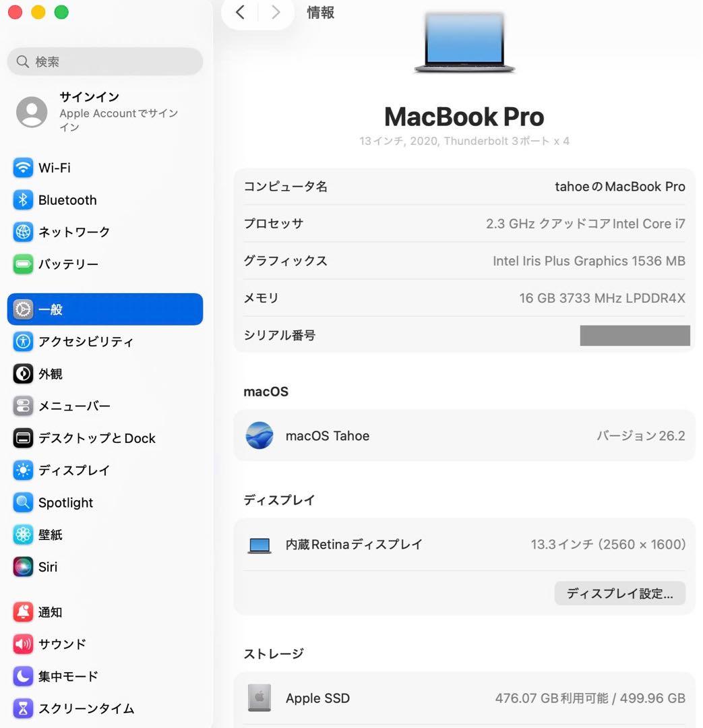Select the Siri settings icon
The height and width of the screenshot is (728, 703).
(x=23, y=567)
